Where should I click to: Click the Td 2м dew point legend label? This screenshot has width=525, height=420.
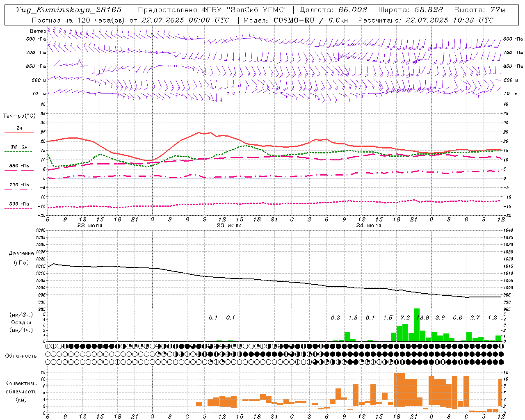click(19, 147)
